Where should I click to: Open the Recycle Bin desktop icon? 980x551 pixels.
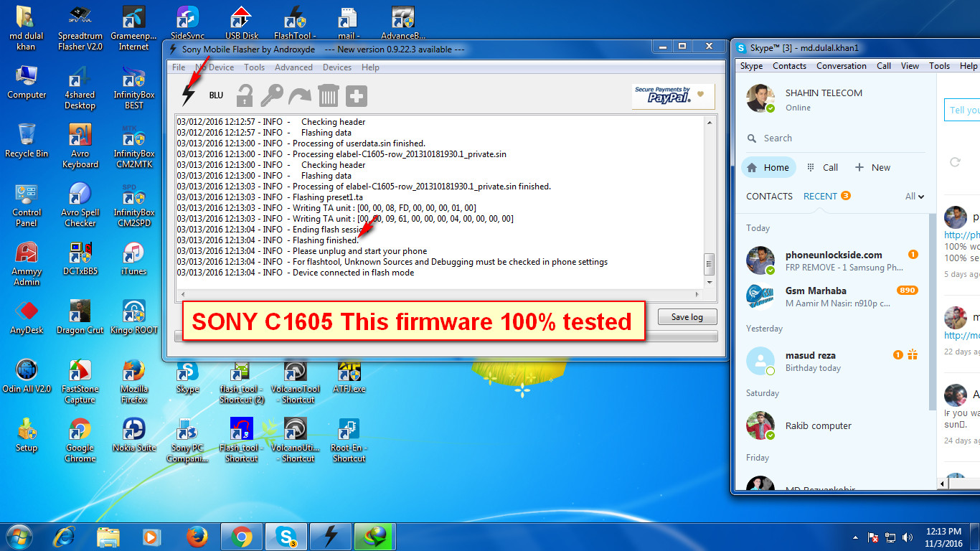(27, 140)
